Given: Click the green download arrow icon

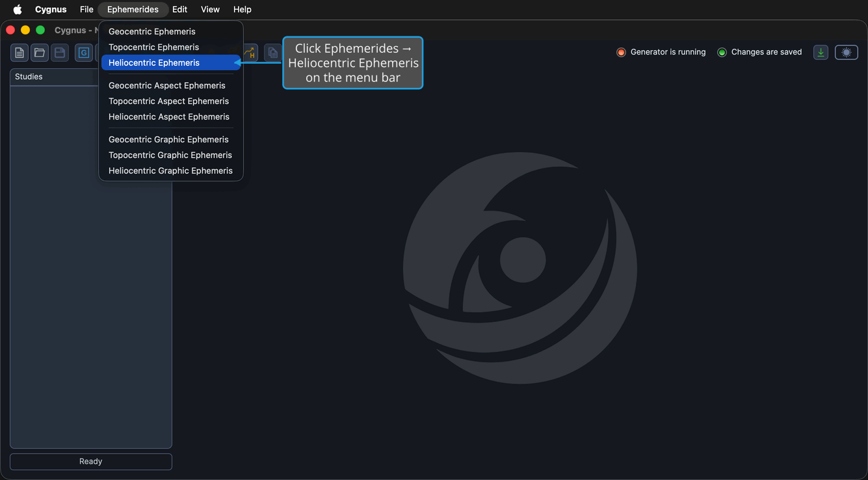Looking at the screenshot, I should click(821, 52).
